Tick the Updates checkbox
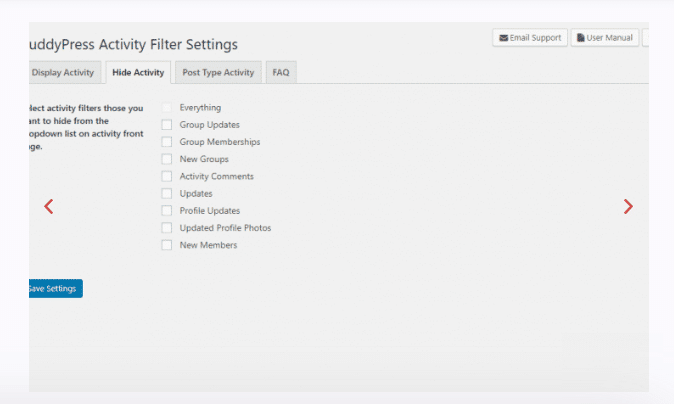674x404 pixels. (x=167, y=193)
